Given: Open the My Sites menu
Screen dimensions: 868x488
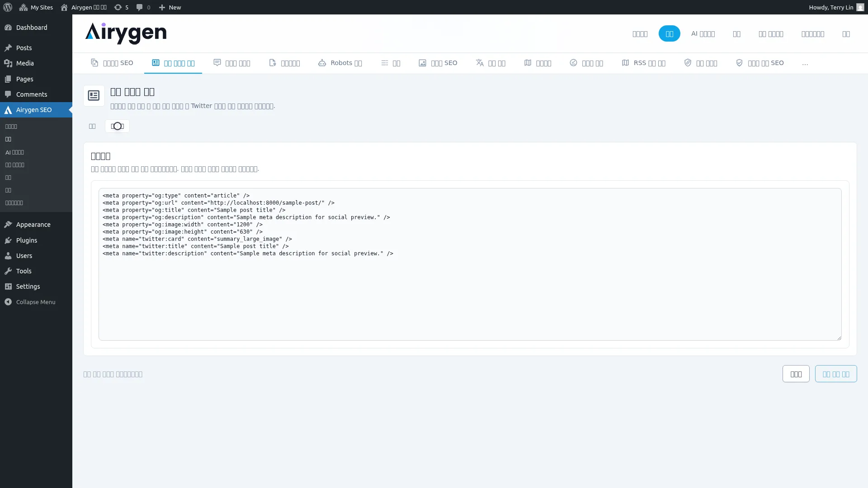Looking at the screenshot, I should pyautogui.click(x=36, y=7).
